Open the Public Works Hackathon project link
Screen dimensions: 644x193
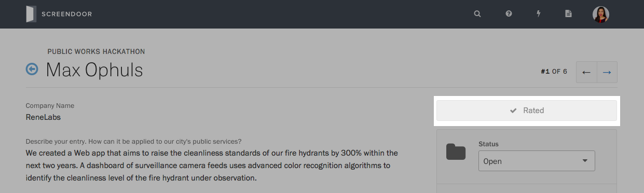coord(96,52)
